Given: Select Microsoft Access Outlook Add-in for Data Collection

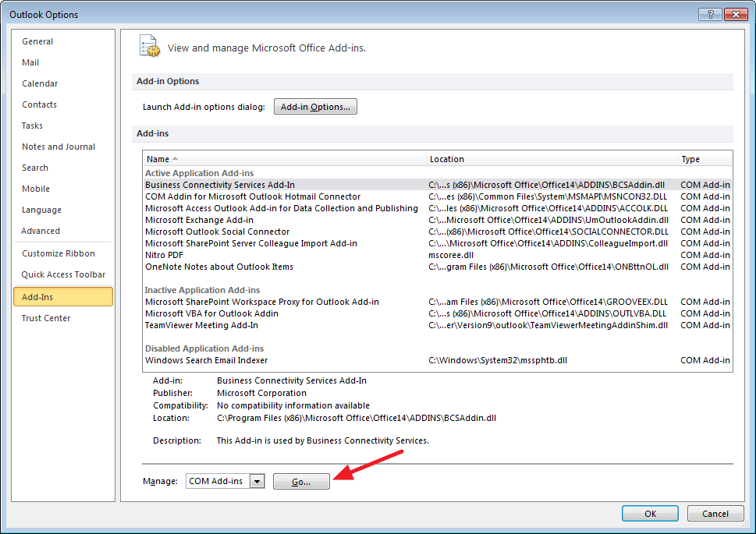Looking at the screenshot, I should tap(438, 208).
